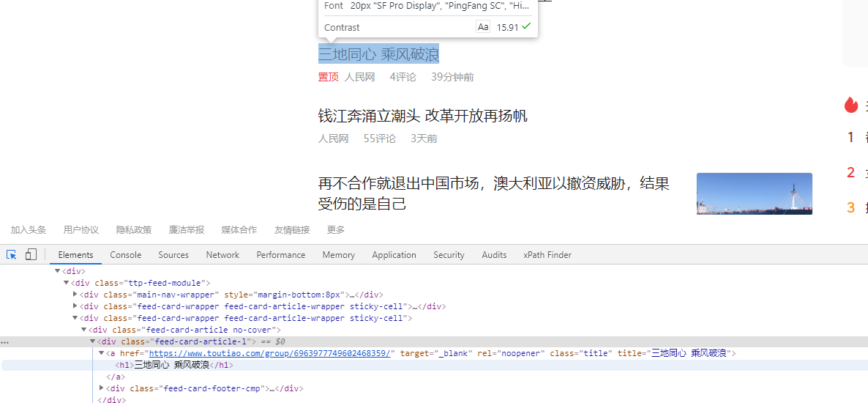The height and width of the screenshot is (403, 868).
Task: Open the toutiao.com group href link
Action: click(x=270, y=353)
